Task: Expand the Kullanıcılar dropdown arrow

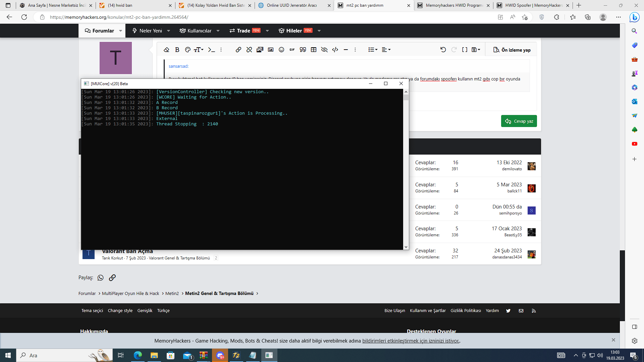Action: pos(218,31)
